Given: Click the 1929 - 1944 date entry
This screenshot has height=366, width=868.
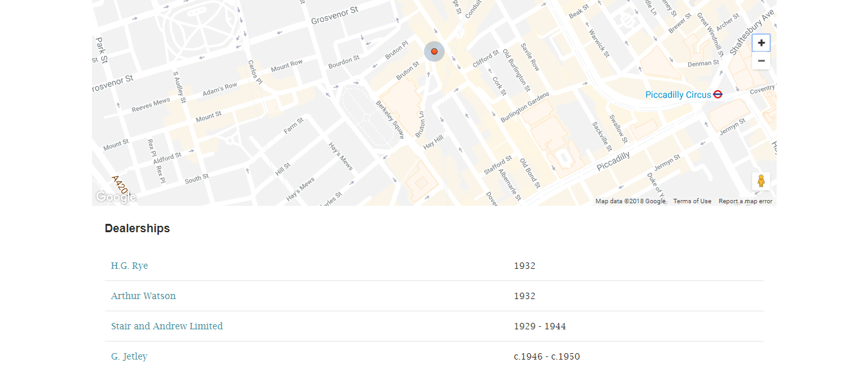Looking at the screenshot, I should [540, 326].
